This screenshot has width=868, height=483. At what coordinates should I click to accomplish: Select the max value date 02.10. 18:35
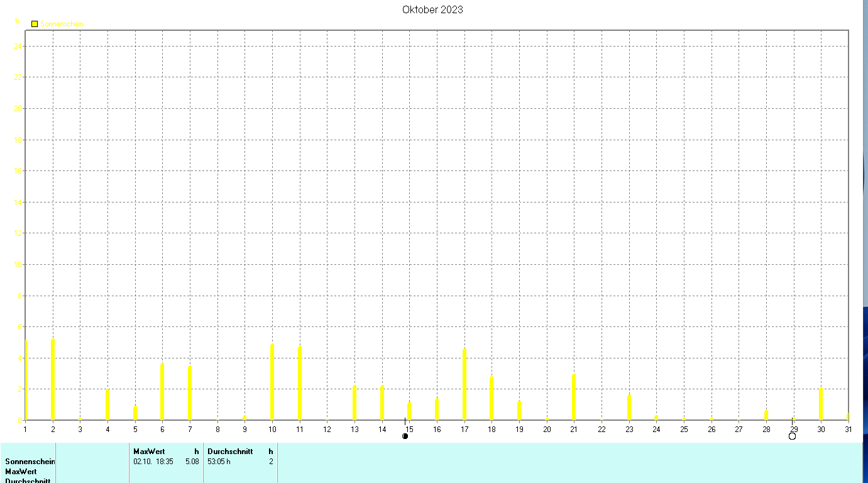click(153, 462)
